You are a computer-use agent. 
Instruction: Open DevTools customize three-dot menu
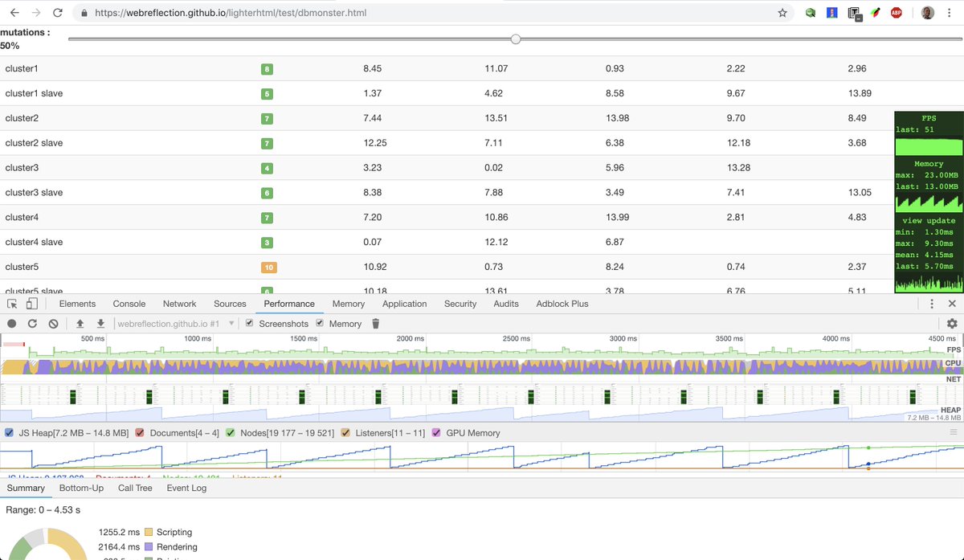point(932,304)
